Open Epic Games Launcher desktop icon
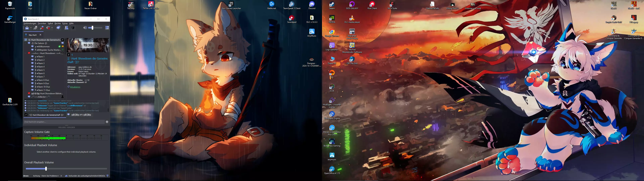This screenshot has height=181, width=644. click(231, 6)
